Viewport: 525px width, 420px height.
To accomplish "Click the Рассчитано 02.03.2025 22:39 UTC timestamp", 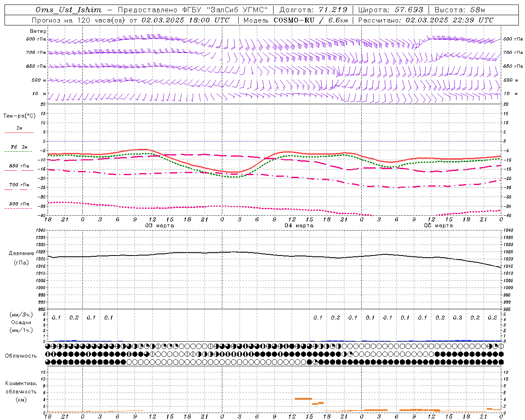I will pos(426,20).
